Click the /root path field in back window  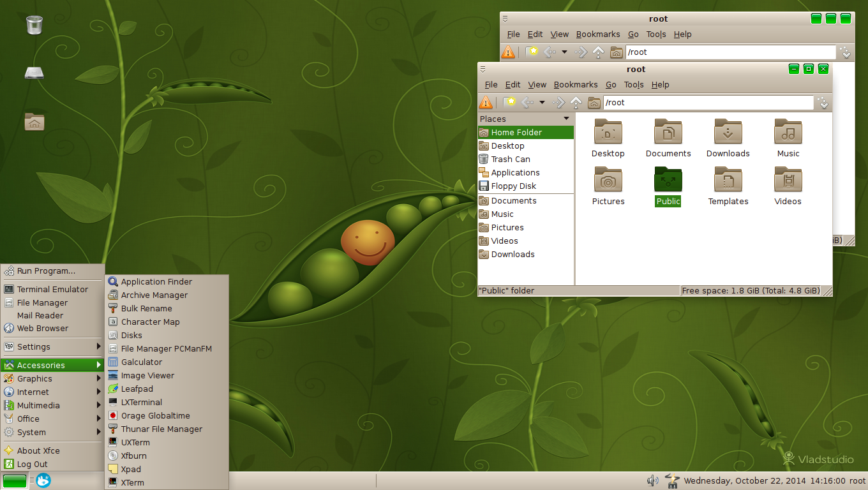730,52
